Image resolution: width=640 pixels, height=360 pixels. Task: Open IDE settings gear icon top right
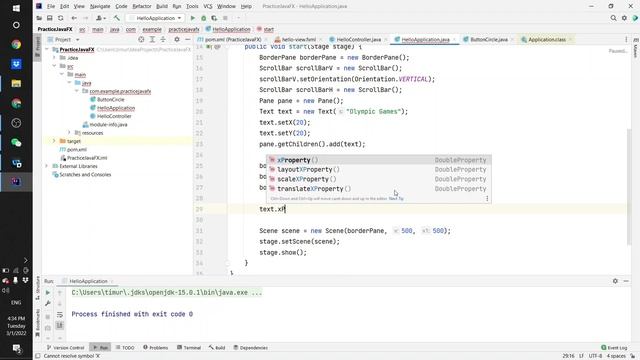pos(624,18)
